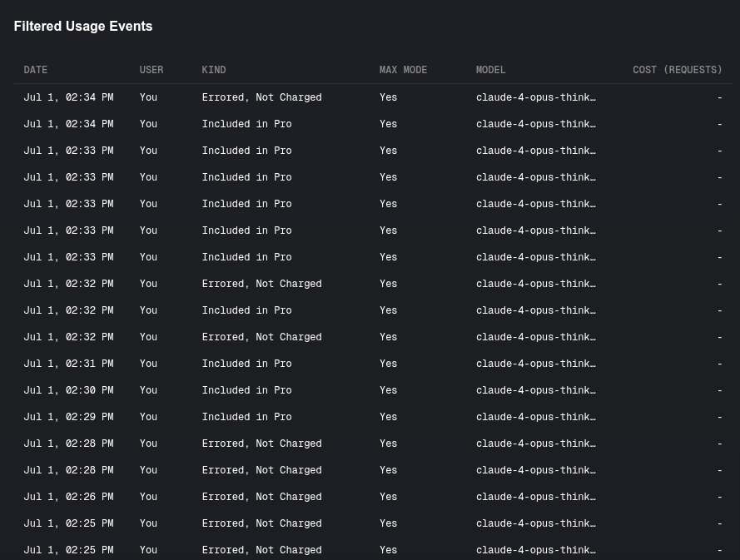Viewport: 740px width, 560px height.
Task: Select date of 02:32 PM Included in Pro event
Action: point(68,310)
